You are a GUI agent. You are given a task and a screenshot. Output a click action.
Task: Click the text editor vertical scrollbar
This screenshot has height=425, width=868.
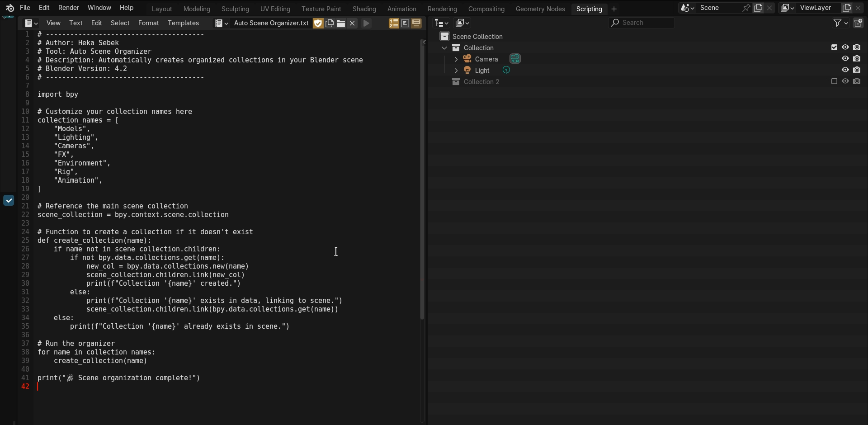point(422,179)
